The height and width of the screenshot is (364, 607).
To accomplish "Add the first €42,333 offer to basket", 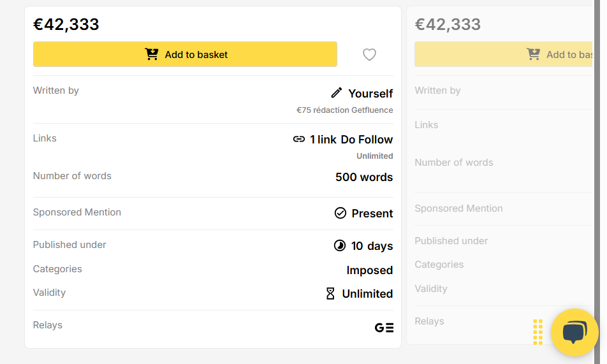I will pos(185,54).
